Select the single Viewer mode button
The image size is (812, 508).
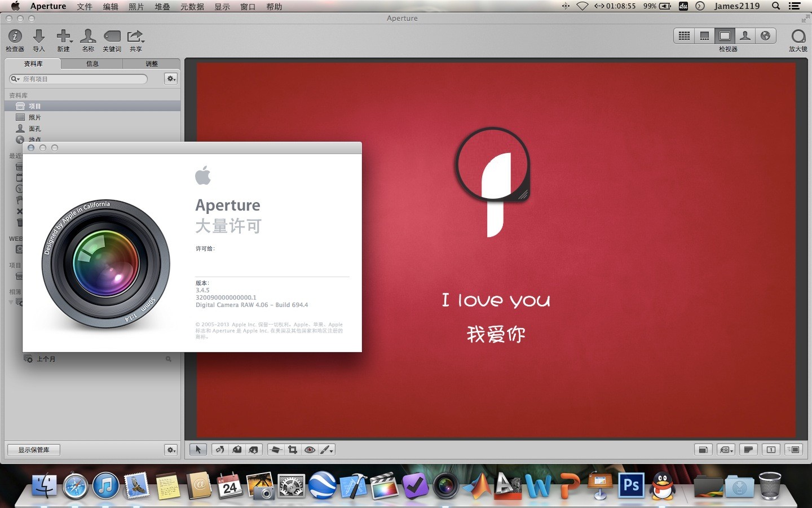[725, 36]
